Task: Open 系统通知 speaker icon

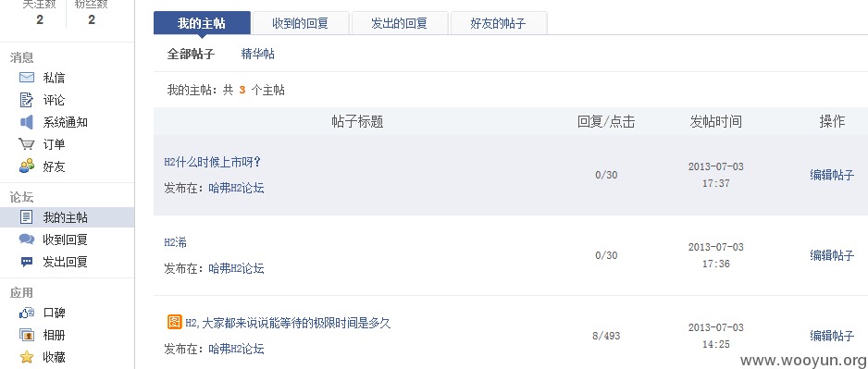Action: point(27,122)
